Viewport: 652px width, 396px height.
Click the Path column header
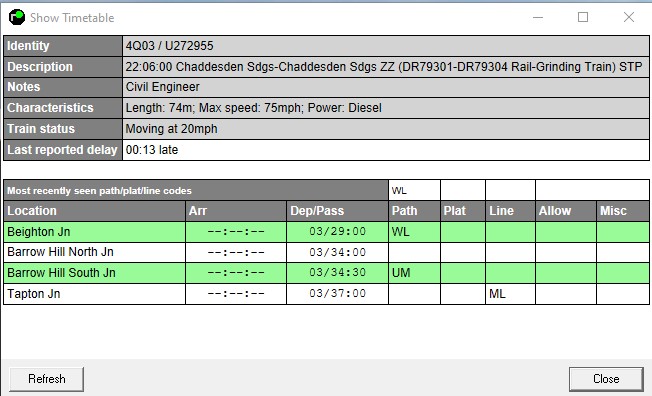click(x=415, y=211)
